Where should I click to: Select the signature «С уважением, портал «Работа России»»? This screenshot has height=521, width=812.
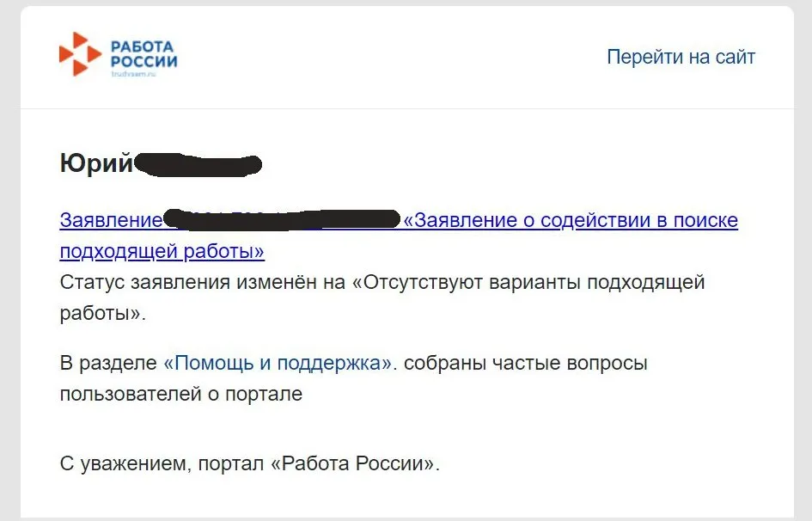click(249, 463)
